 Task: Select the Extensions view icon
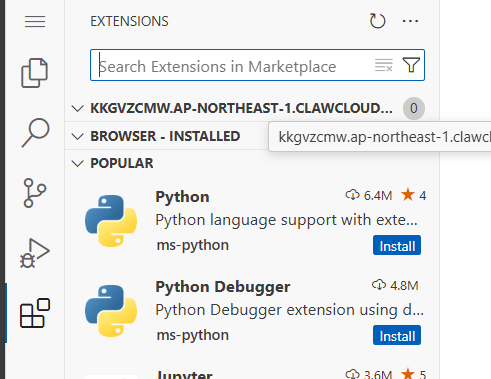[x=35, y=313]
